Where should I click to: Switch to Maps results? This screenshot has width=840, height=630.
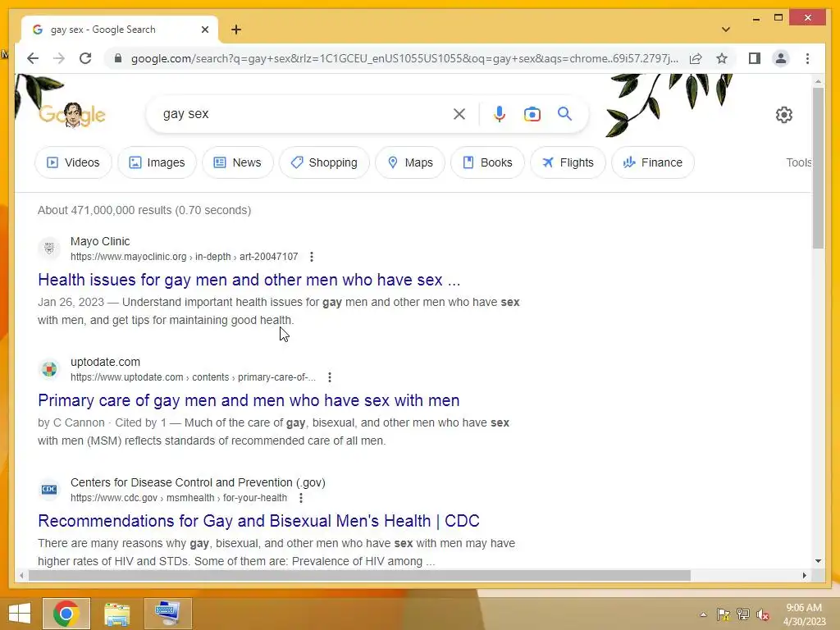tap(410, 162)
